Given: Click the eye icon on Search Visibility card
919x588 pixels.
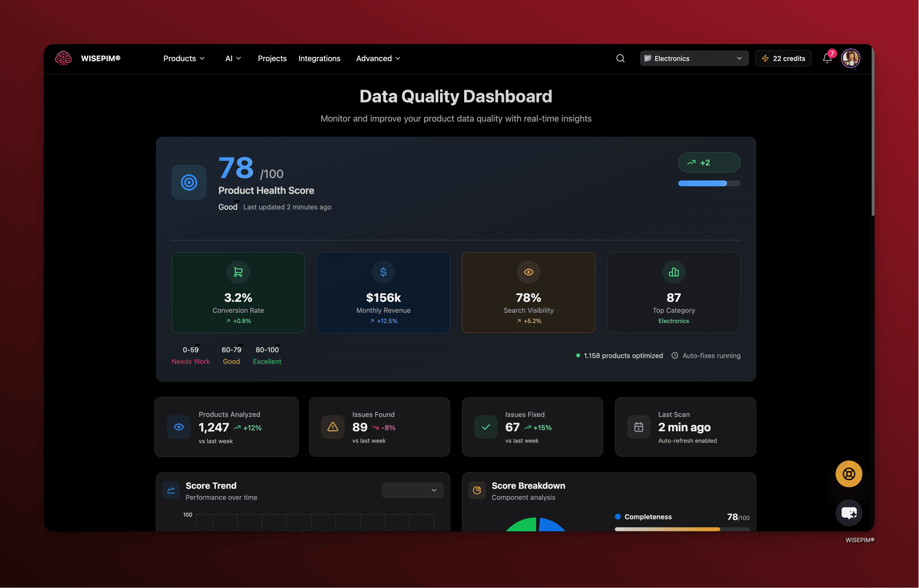Looking at the screenshot, I should coord(528,272).
